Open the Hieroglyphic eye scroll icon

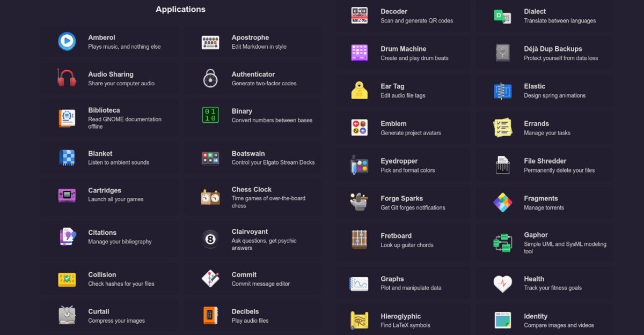click(360, 320)
